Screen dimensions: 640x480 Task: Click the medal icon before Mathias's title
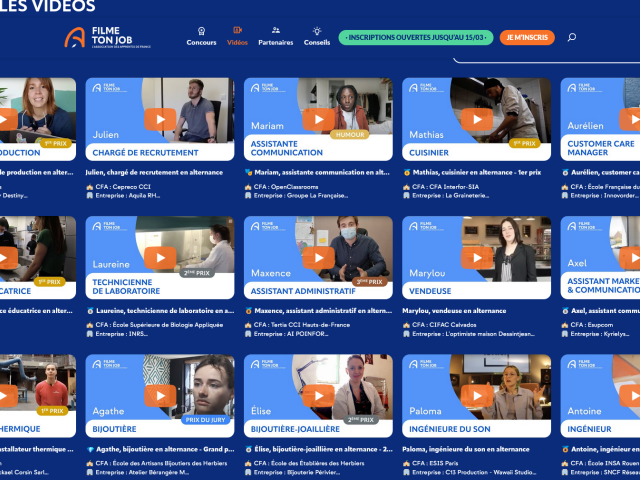click(x=407, y=172)
